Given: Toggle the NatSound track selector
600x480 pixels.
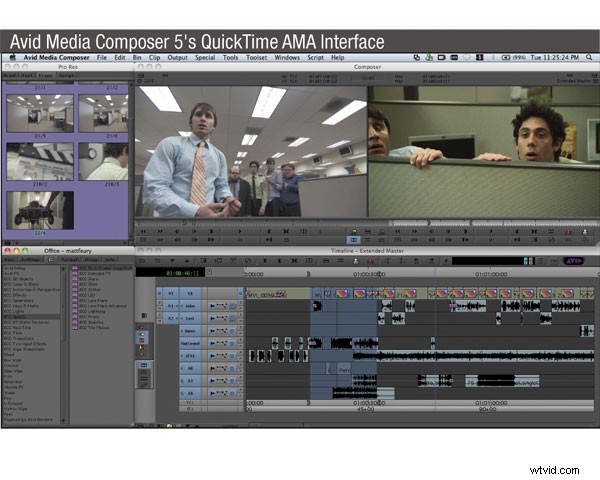Looking at the screenshot, I should [190, 343].
